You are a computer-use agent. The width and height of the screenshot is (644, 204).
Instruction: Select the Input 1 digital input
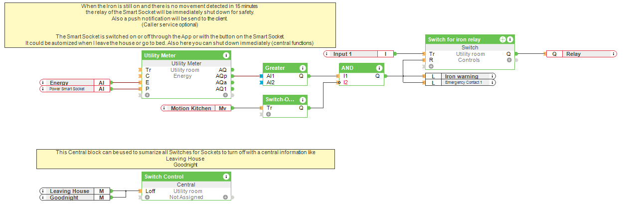click(354, 54)
